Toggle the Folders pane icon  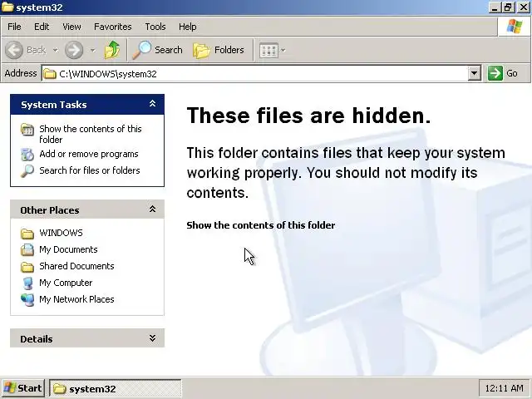[x=201, y=50]
